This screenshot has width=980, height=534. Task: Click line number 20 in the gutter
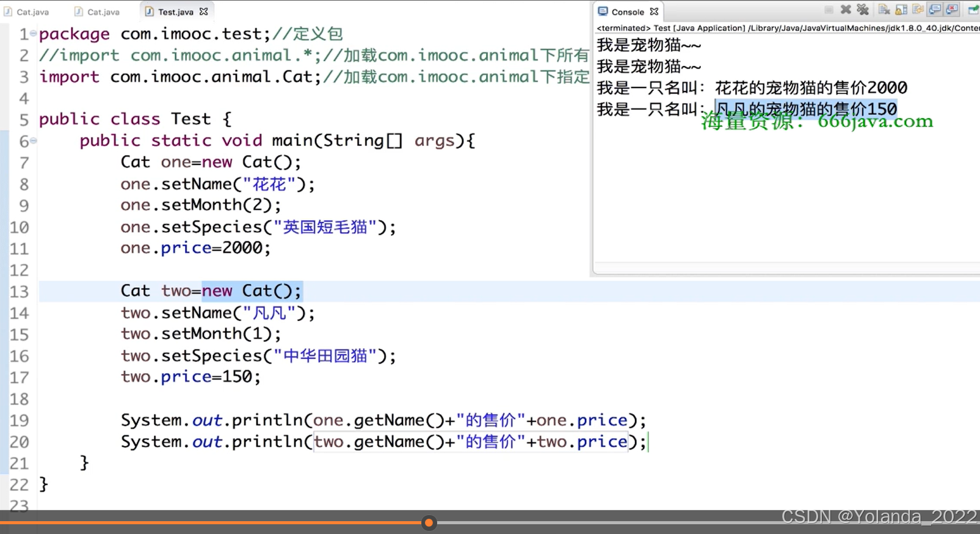pos(19,442)
